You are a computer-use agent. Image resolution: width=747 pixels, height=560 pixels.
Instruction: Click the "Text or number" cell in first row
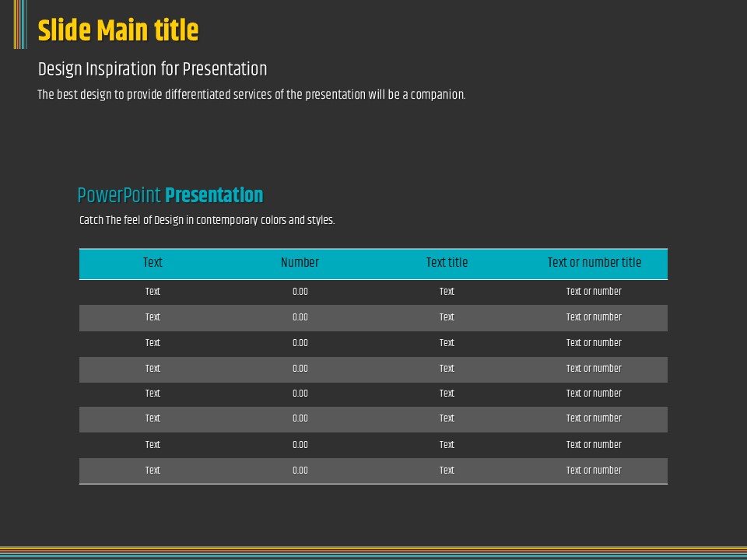594,292
